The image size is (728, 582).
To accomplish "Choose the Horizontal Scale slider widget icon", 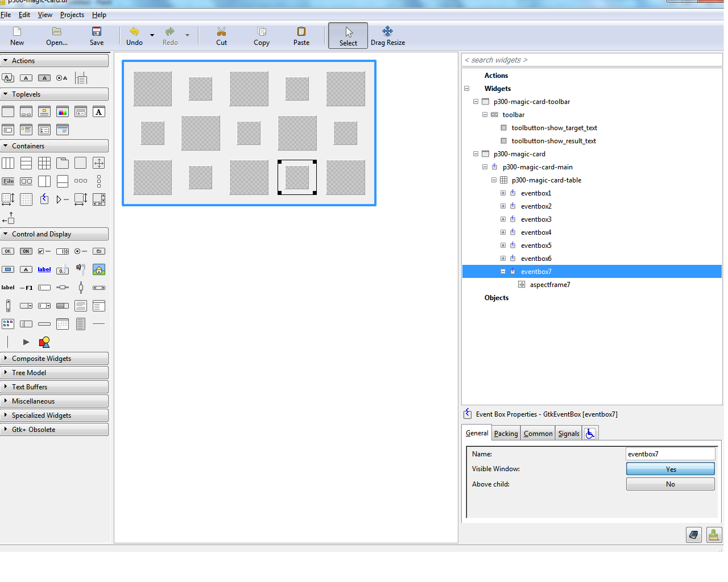I will click(63, 288).
